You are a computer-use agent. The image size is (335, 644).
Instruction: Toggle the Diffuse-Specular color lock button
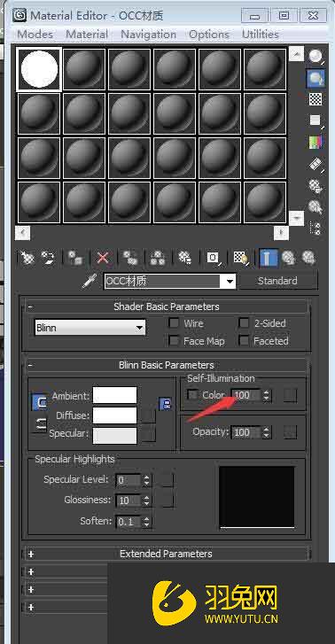coord(40,423)
